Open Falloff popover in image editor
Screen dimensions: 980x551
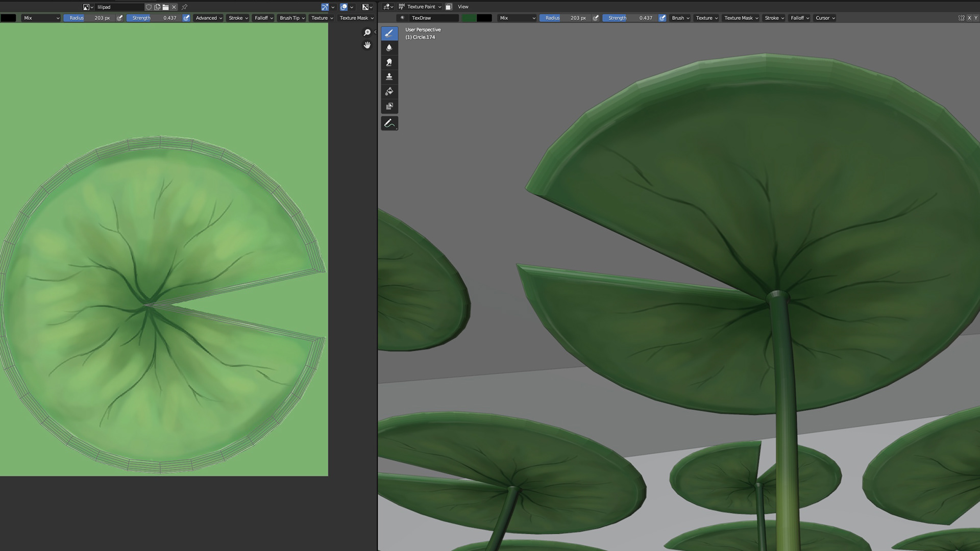pyautogui.click(x=264, y=18)
